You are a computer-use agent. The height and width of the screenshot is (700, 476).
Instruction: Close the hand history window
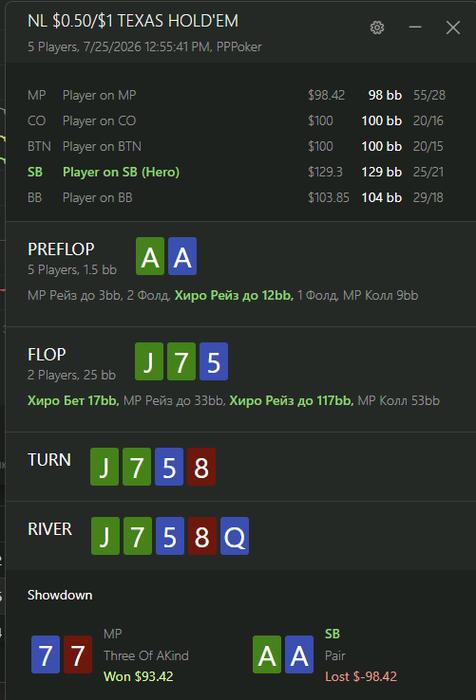[x=453, y=28]
